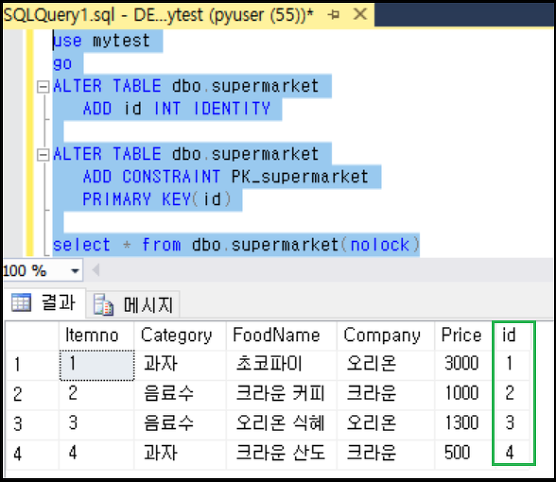Click the messages icon on 메시지 tab

click(x=103, y=305)
